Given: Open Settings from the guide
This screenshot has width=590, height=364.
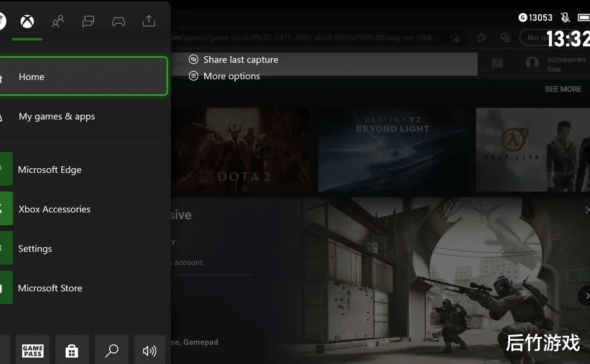Looking at the screenshot, I should click(83, 249).
